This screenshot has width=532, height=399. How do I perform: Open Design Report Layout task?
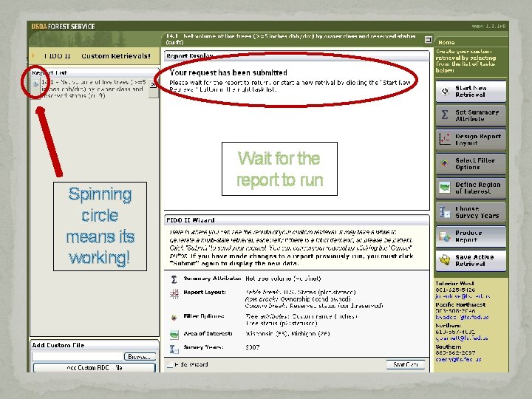(471, 140)
